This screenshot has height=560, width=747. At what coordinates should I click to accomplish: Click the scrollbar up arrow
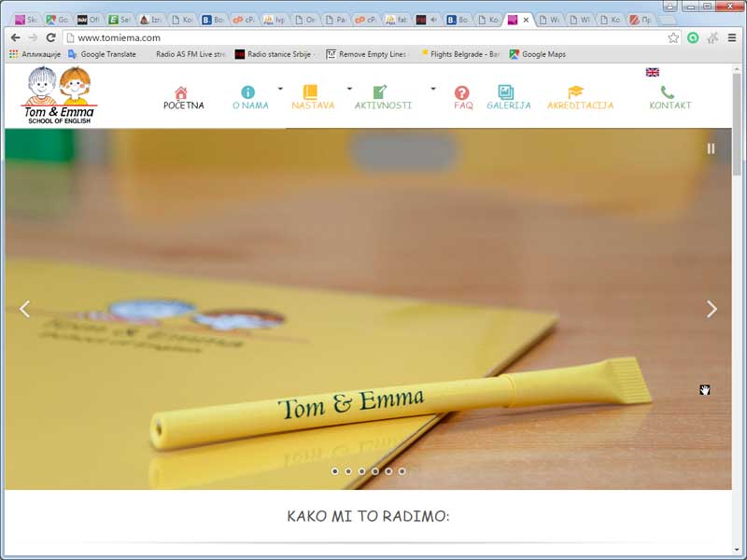click(x=737, y=69)
